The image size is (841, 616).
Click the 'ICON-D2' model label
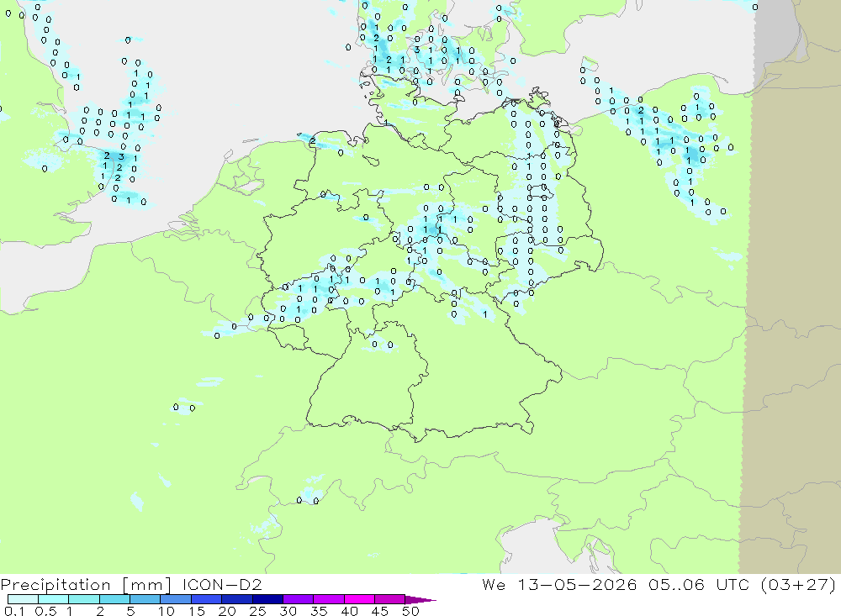coord(222,584)
